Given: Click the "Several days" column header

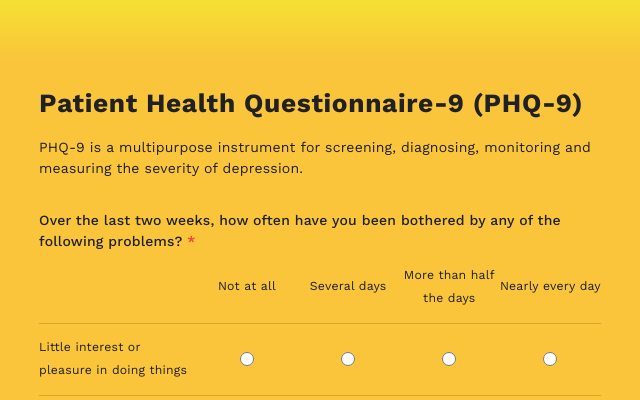Looking at the screenshot, I should (x=348, y=286).
